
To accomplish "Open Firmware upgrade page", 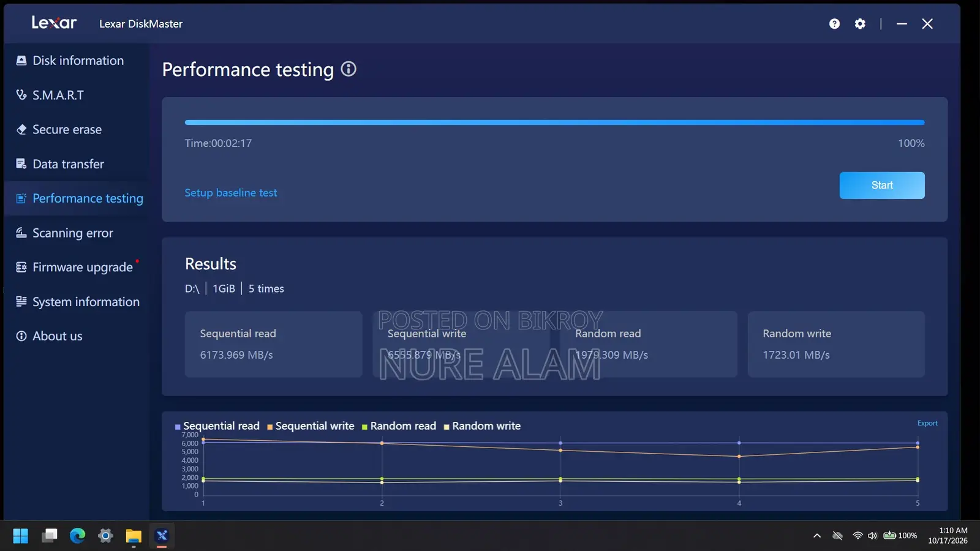I will (x=77, y=267).
